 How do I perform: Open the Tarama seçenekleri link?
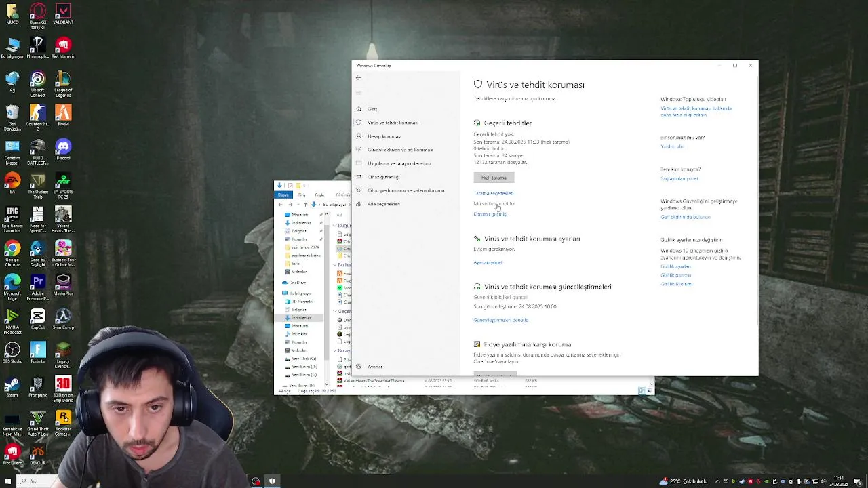coord(494,193)
